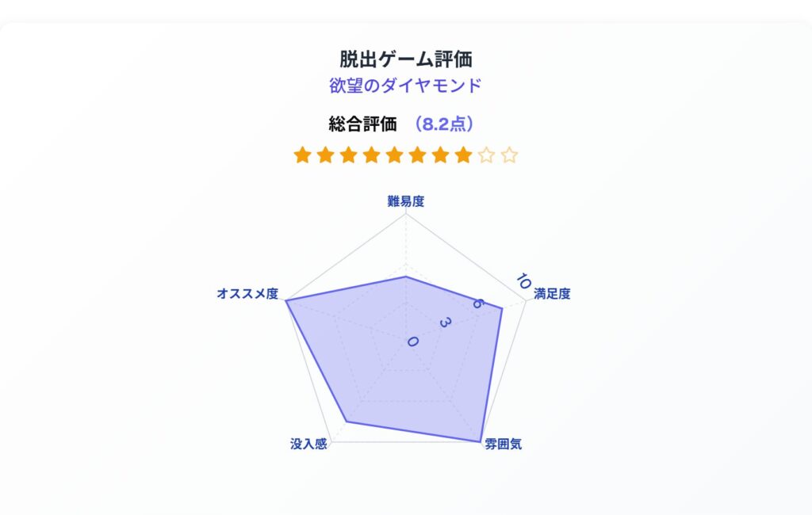Click the third orange rating star
812x515 pixels.
[348, 155]
